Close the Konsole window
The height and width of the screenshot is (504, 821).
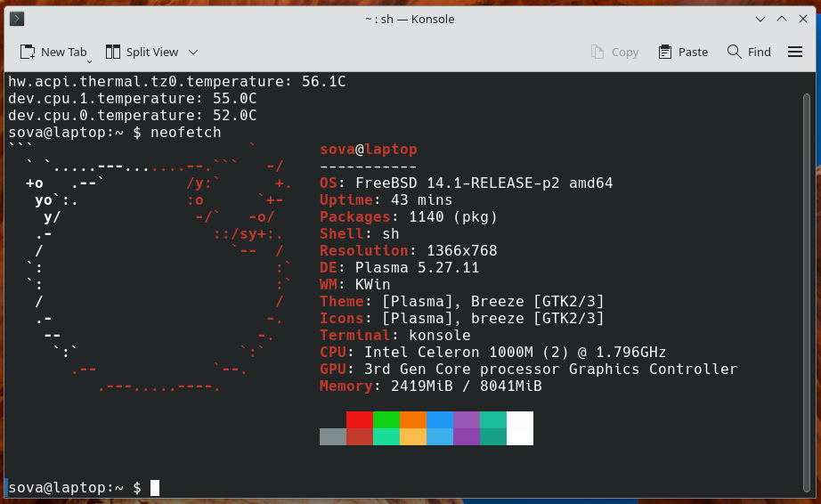click(803, 19)
